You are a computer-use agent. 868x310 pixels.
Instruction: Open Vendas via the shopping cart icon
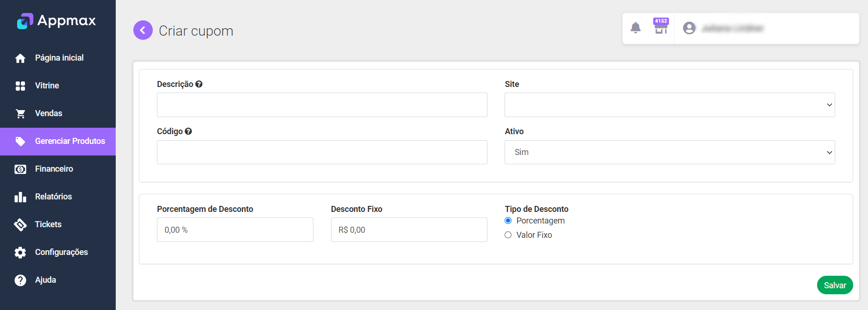tap(20, 113)
